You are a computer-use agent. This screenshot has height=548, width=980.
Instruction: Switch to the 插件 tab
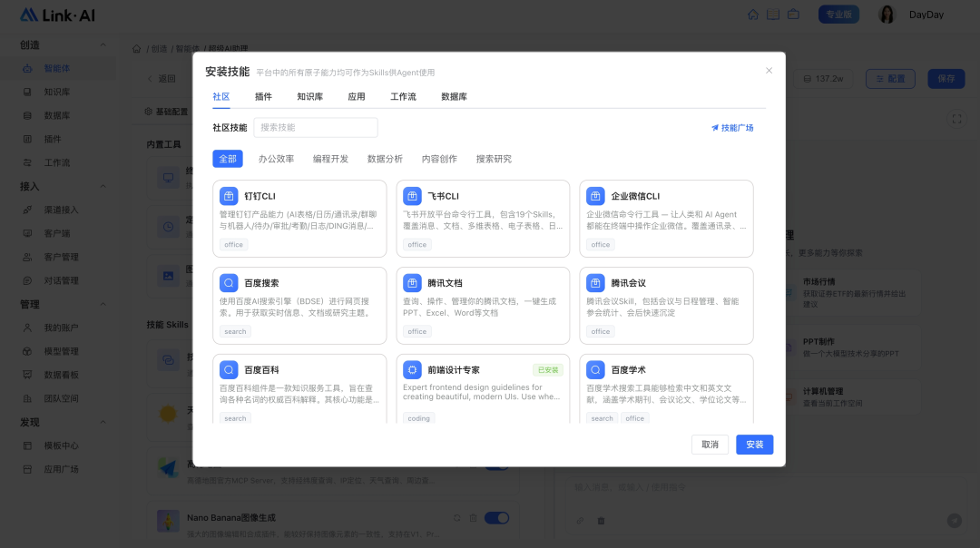point(263,97)
